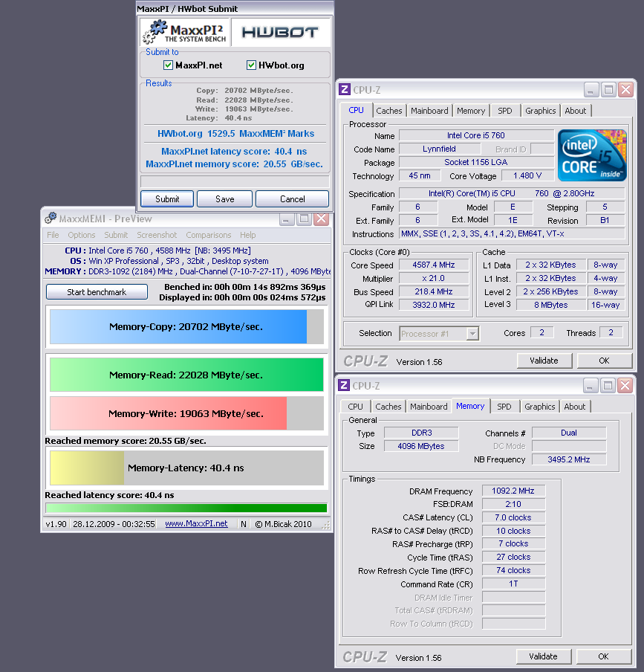Open the Comparisons menu in MaxxMEM
The width and height of the screenshot is (644, 672).
[x=209, y=235]
